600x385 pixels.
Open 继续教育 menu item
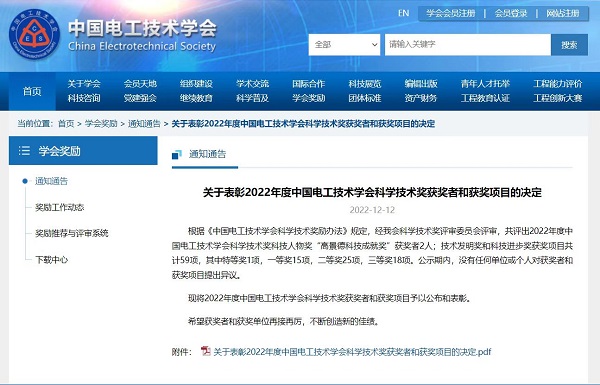tap(196, 98)
